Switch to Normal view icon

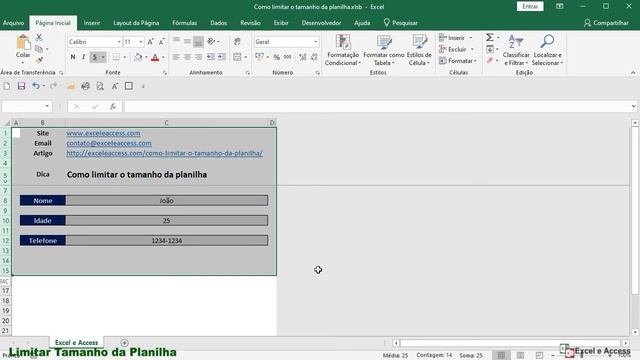click(501, 355)
